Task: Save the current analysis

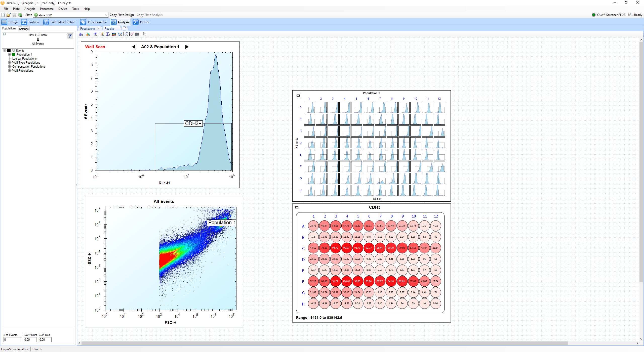Action: [x=14, y=15]
